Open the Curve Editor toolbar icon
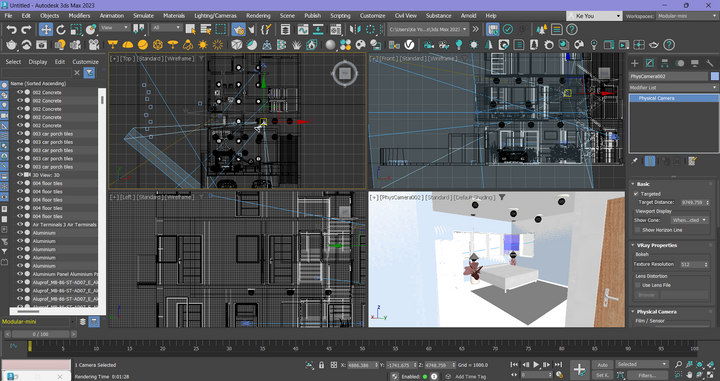This screenshot has width=720, height=381. pos(303,30)
